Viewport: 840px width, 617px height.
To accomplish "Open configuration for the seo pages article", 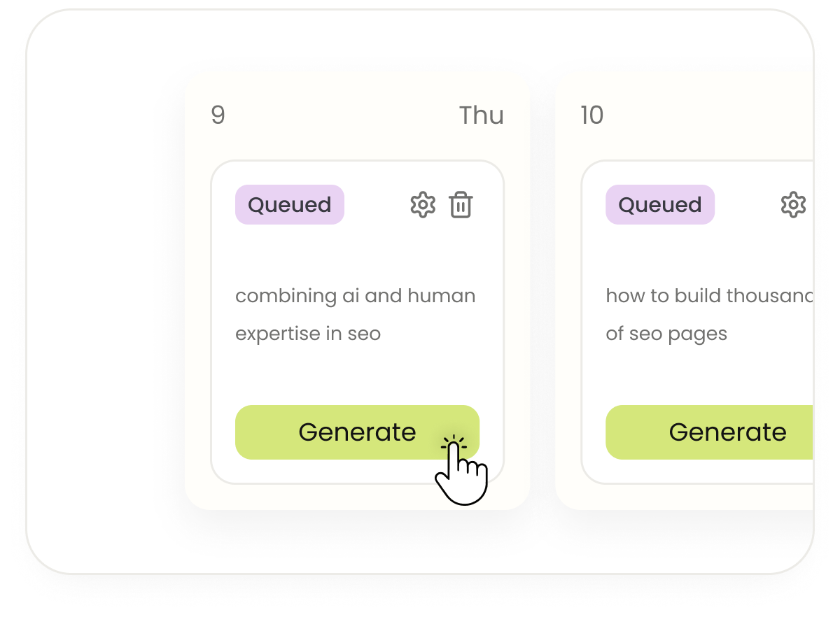I will click(793, 204).
